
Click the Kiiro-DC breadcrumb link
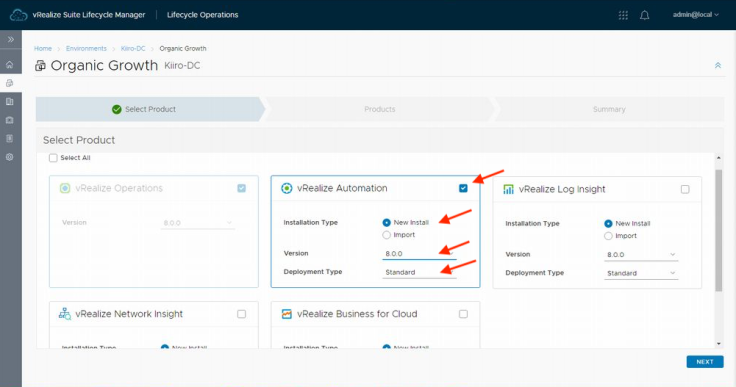pos(133,48)
